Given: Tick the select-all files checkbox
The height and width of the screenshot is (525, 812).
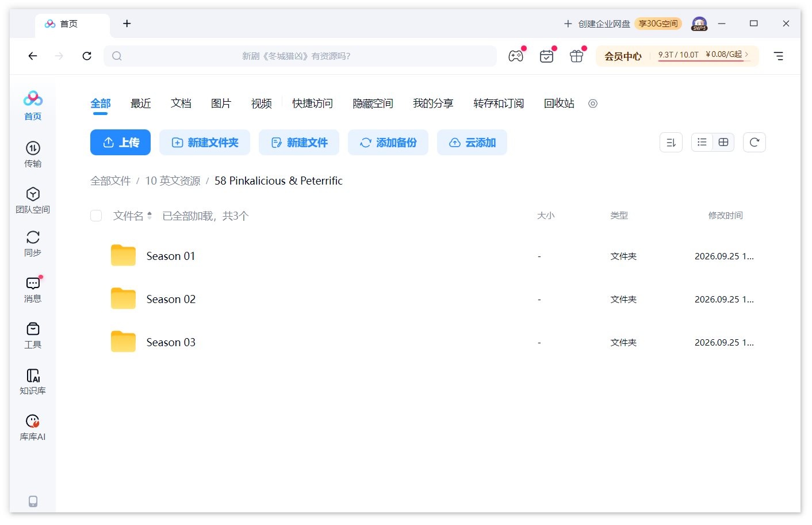Looking at the screenshot, I should [96, 216].
